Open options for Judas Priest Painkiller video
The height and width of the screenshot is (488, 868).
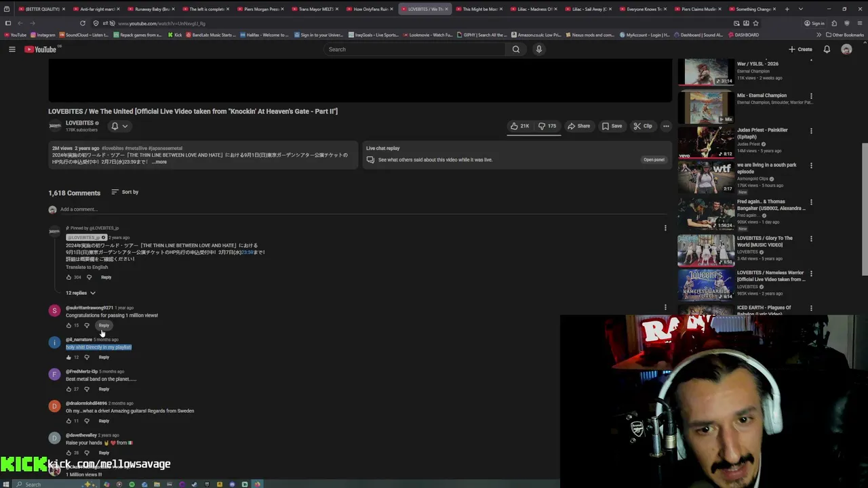(811, 131)
